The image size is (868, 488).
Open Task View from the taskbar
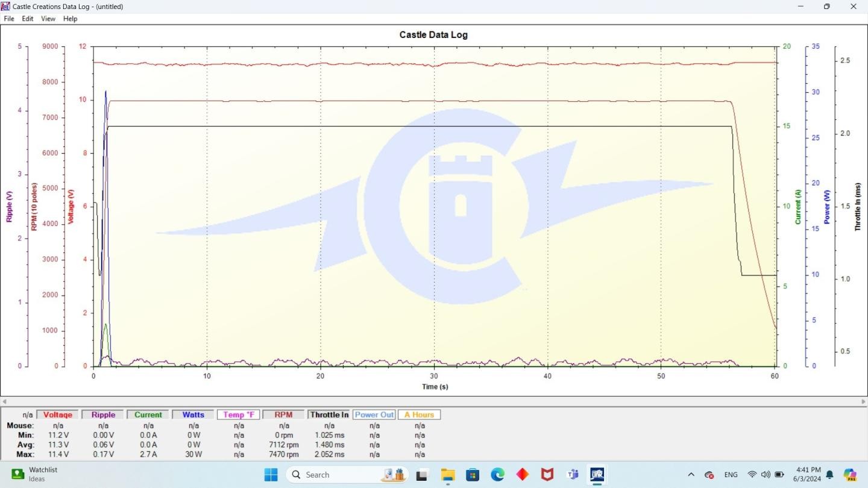click(423, 475)
